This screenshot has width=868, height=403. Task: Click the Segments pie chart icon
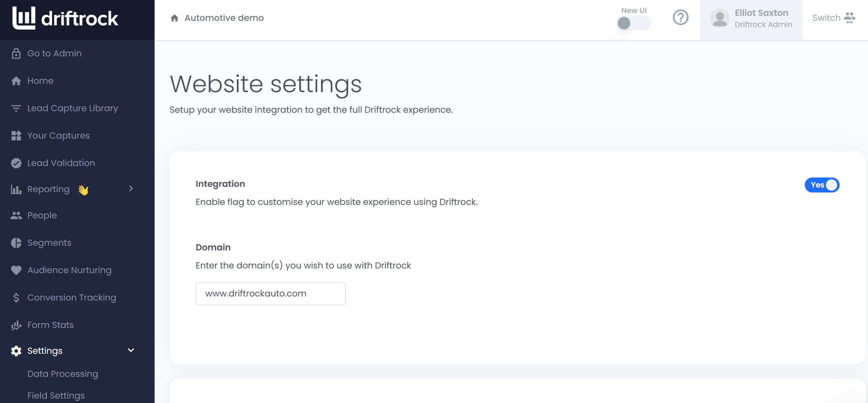coord(16,243)
